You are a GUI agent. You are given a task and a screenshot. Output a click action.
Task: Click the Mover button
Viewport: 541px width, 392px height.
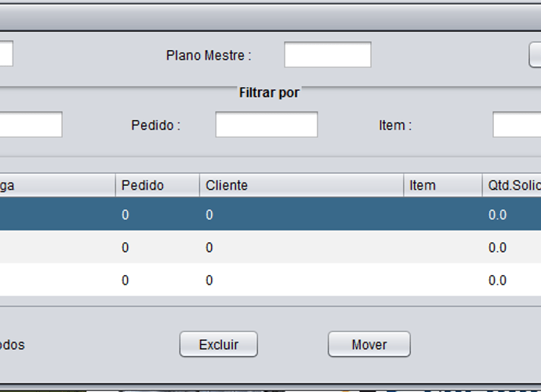[369, 344]
